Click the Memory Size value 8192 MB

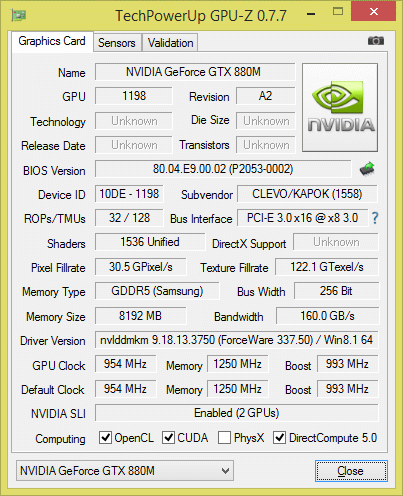click(x=141, y=316)
